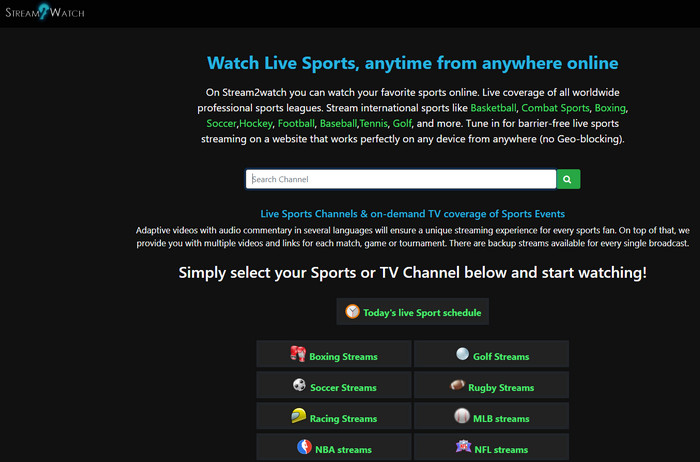Open NFL streams

point(492,447)
